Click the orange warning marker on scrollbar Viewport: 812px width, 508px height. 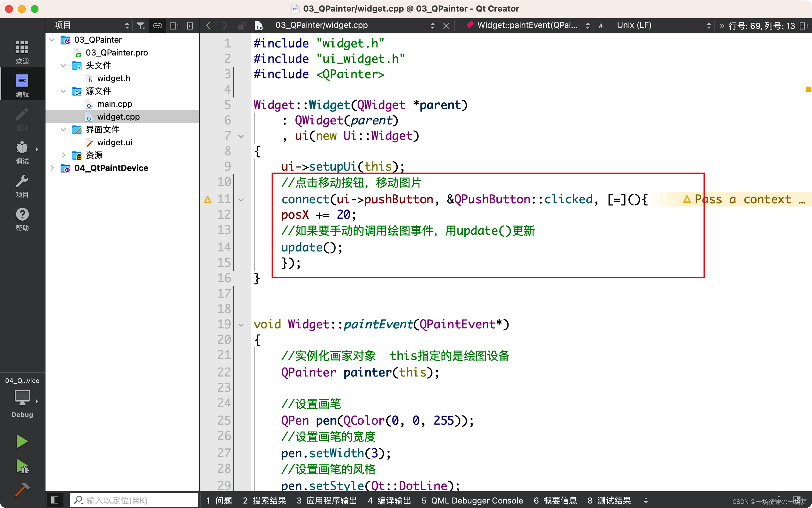point(808,89)
